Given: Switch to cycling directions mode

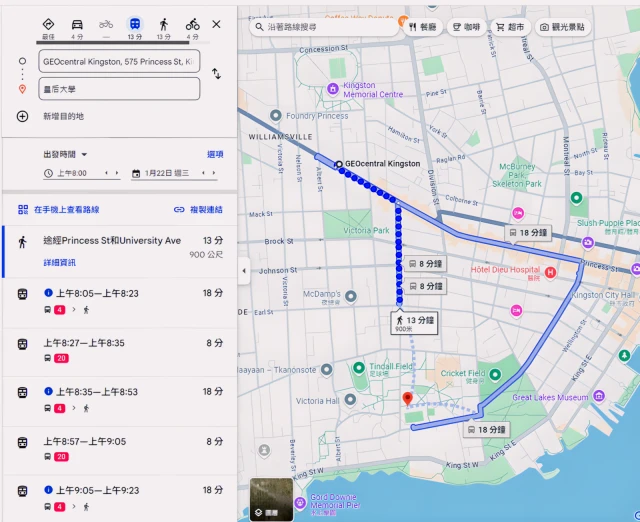Looking at the screenshot, I should tap(193, 29).
